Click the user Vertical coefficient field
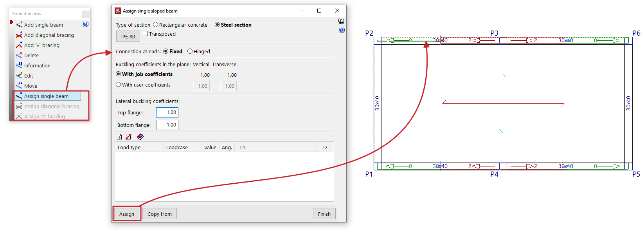644x235 pixels. (x=201, y=86)
